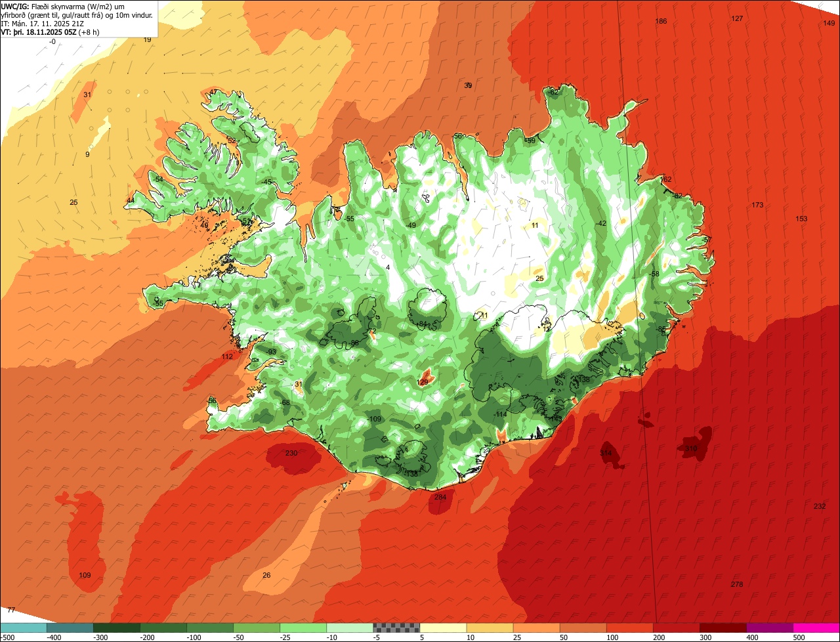Click the flux value -45 in Westfjords
The image size is (840, 642).
[x=266, y=182]
